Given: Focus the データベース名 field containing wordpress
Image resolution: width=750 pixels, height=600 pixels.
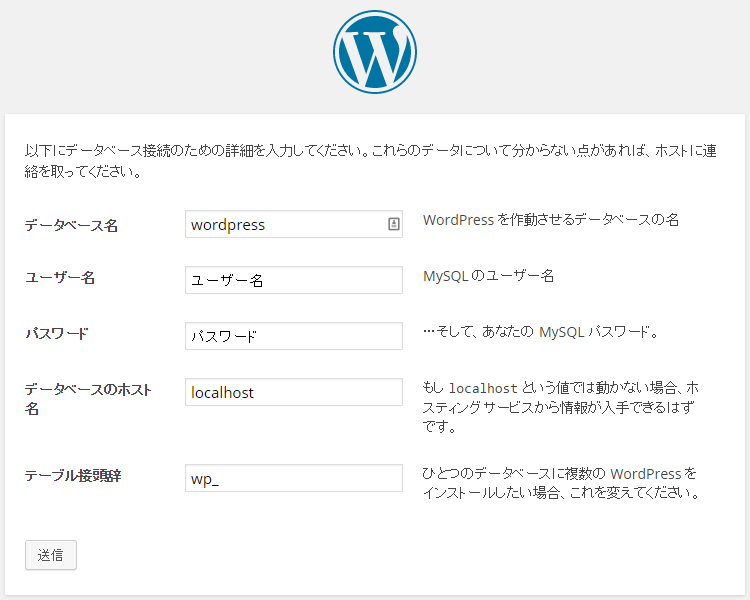Looking at the screenshot, I should 294,224.
